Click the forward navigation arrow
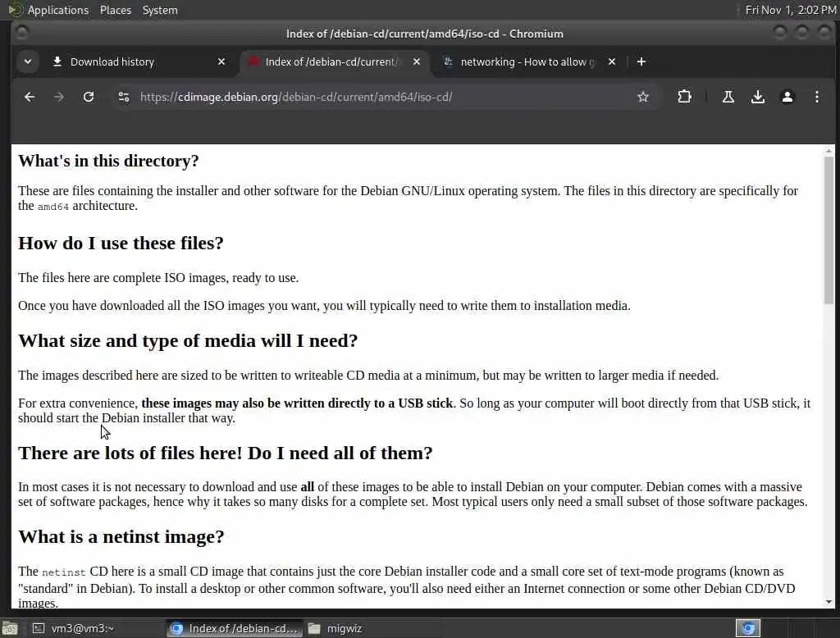 (x=59, y=97)
